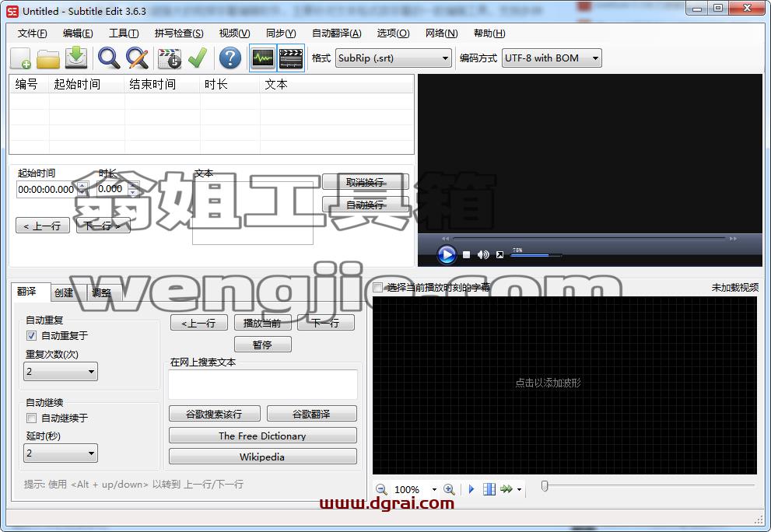
Task: Open the 视频(V) menu
Action: coord(234,33)
